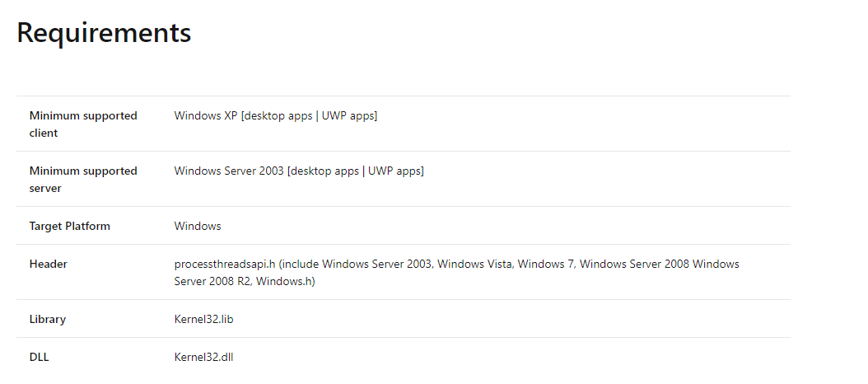
Task: Click the Windows target platform value
Action: [x=198, y=226]
